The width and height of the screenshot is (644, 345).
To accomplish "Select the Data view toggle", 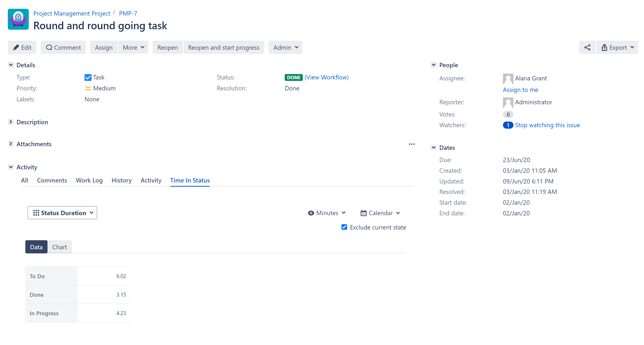I will click(36, 247).
